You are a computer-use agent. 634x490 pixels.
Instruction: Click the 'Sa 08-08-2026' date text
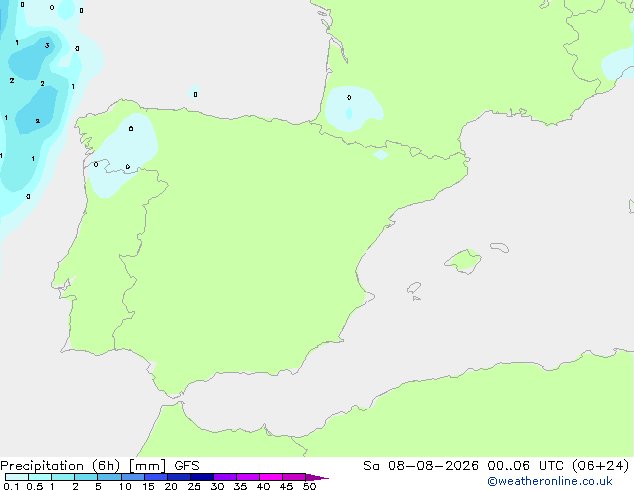[421, 466]
